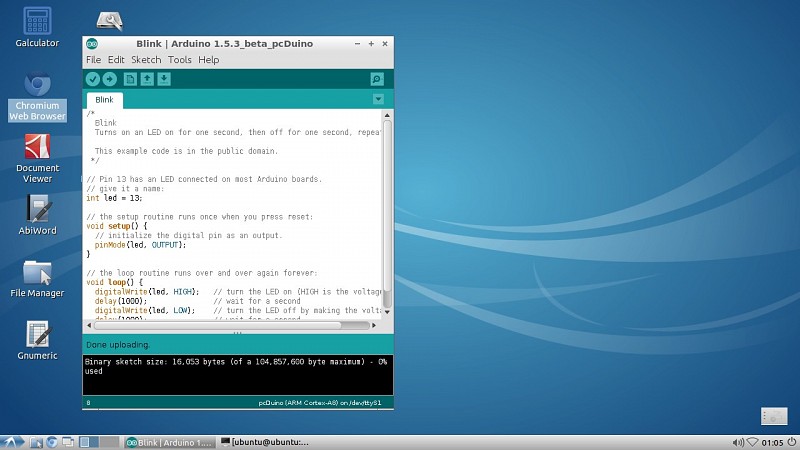Open the File menu
800x450 pixels.
pyautogui.click(x=93, y=60)
